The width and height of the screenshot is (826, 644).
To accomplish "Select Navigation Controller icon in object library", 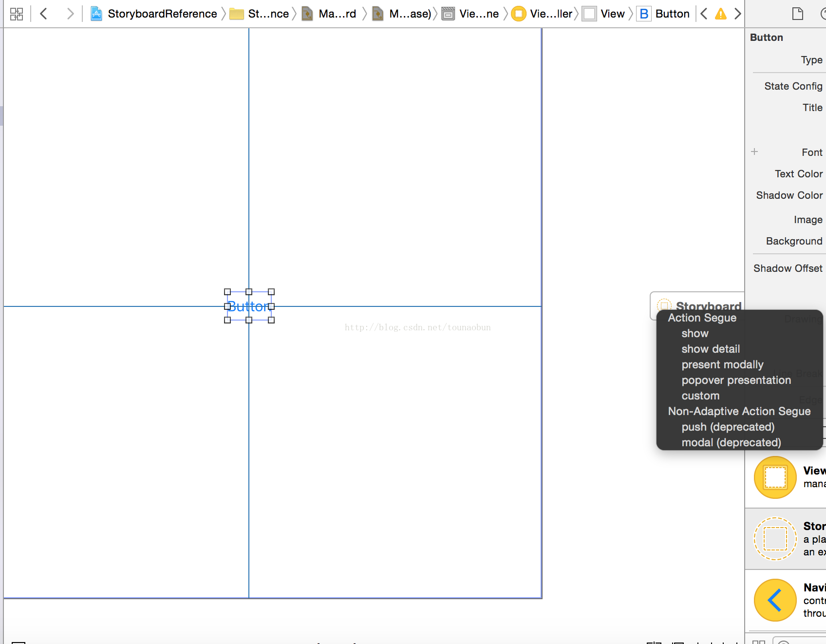I will (x=775, y=600).
